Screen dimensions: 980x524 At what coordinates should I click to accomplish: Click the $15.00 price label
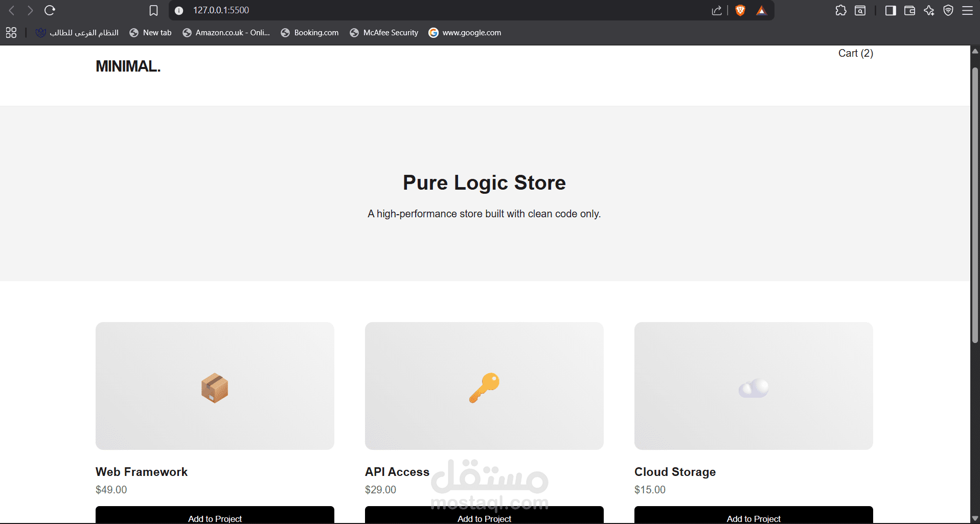(x=650, y=490)
